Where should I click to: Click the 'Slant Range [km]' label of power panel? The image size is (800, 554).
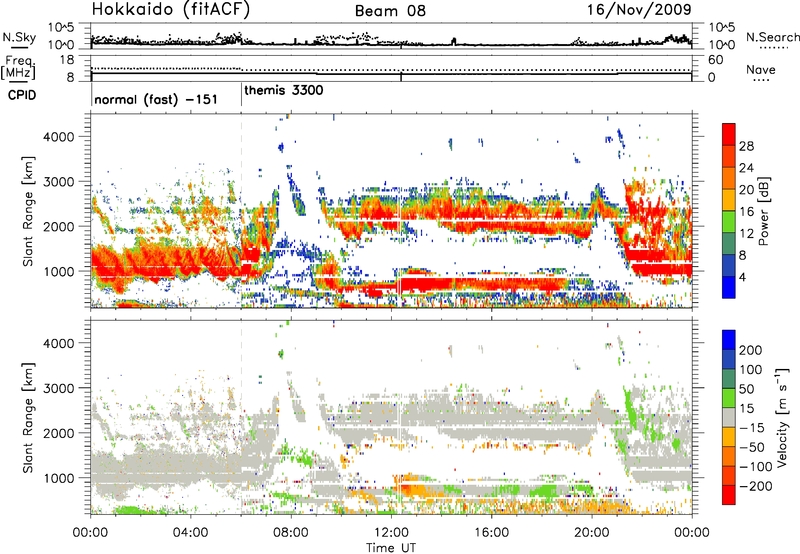click(28, 211)
